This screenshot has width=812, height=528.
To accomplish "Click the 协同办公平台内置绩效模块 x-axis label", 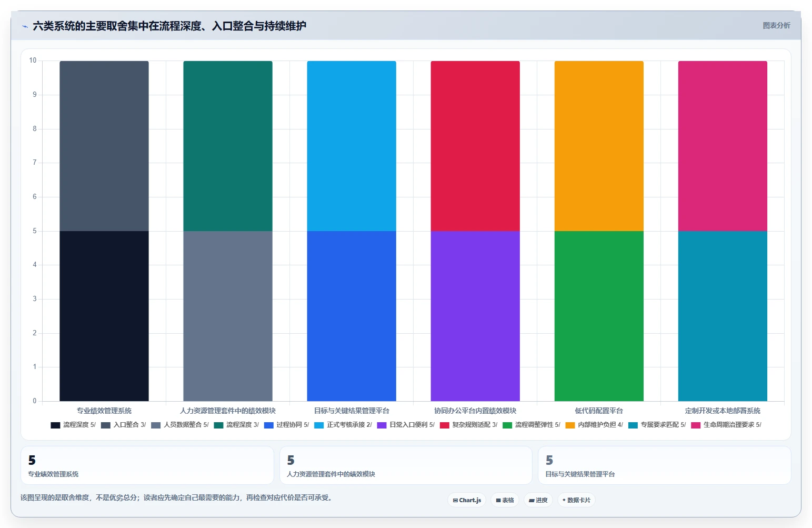I will [x=475, y=411].
